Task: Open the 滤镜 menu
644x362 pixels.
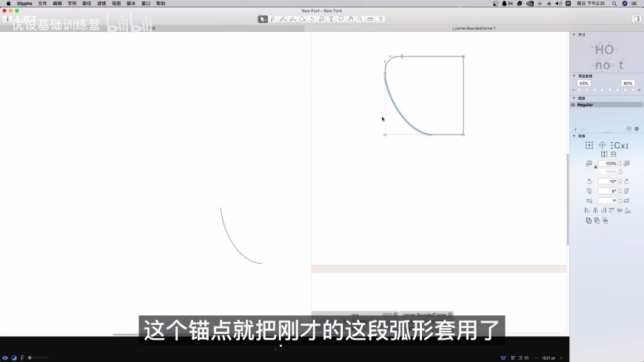Action: 101,3
